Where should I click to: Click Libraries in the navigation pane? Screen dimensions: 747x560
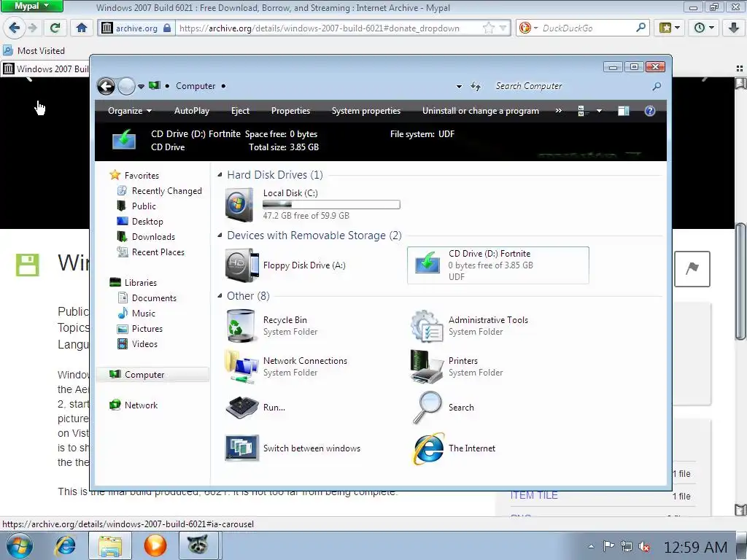[141, 282]
